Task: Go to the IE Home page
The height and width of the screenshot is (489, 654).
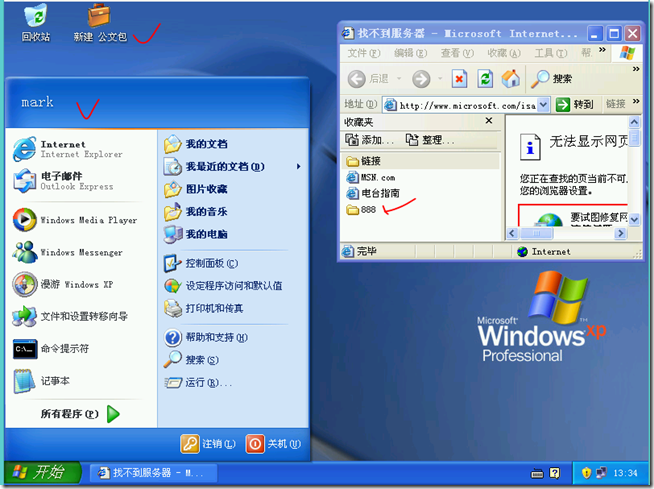Action: pyautogui.click(x=511, y=78)
